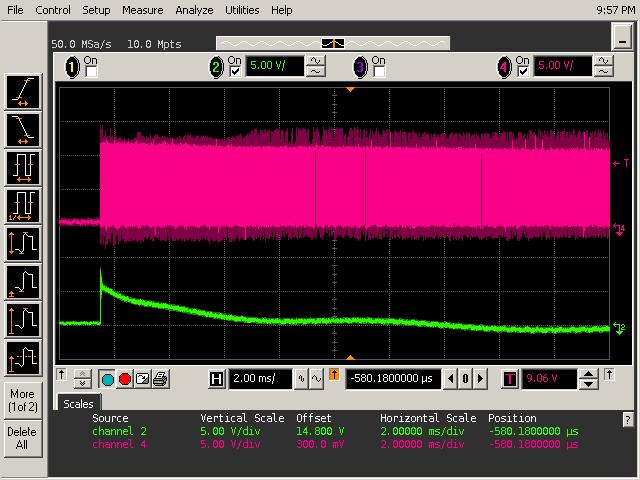
Task: Click the channel 2 5.00 V/ scale field
Action: 275,66
